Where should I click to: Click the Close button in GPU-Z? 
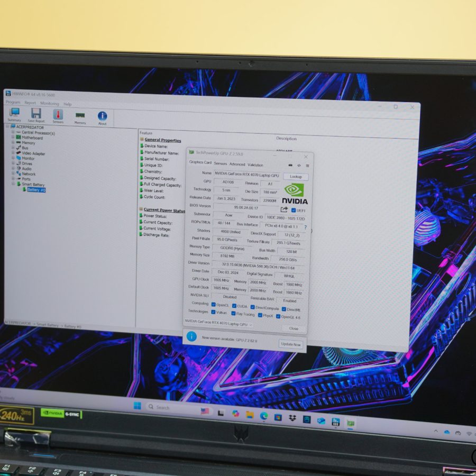294,328
